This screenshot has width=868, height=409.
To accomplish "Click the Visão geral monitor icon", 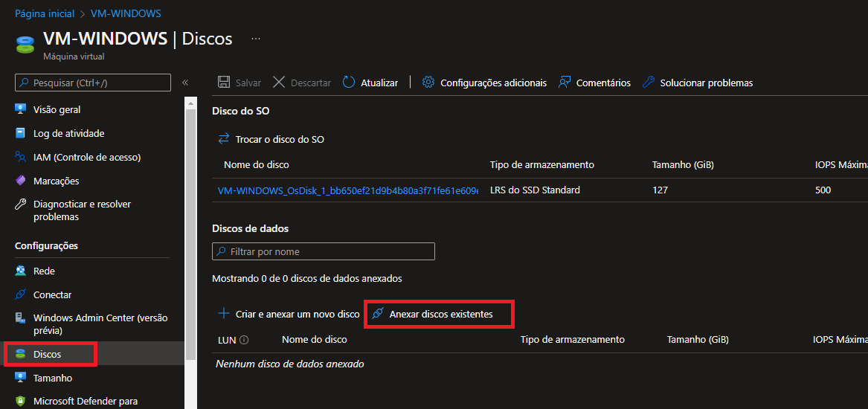I will coord(21,109).
